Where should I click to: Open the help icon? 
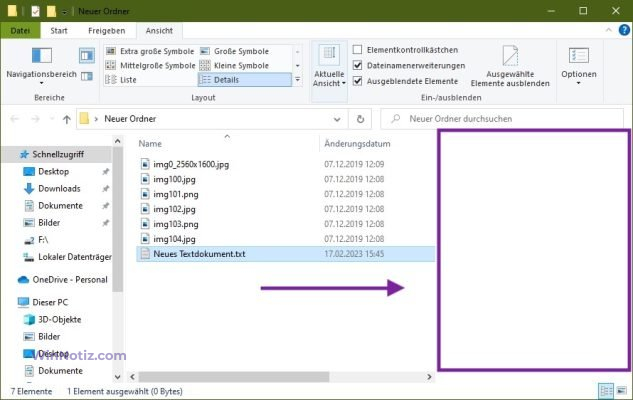(x=624, y=30)
